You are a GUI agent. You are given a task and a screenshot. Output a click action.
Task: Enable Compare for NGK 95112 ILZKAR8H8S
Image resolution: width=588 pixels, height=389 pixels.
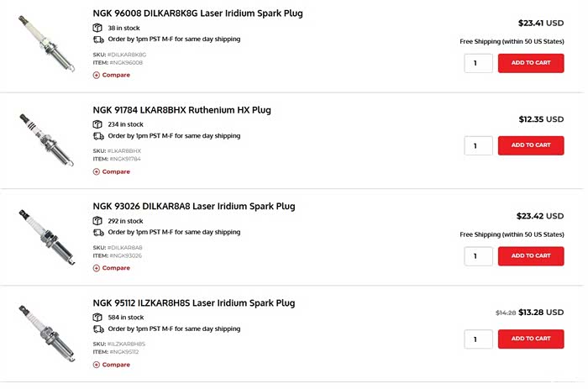pyautogui.click(x=112, y=365)
